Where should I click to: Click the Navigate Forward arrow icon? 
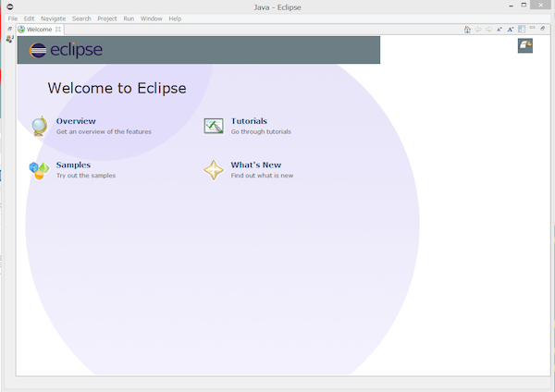pyautogui.click(x=488, y=30)
